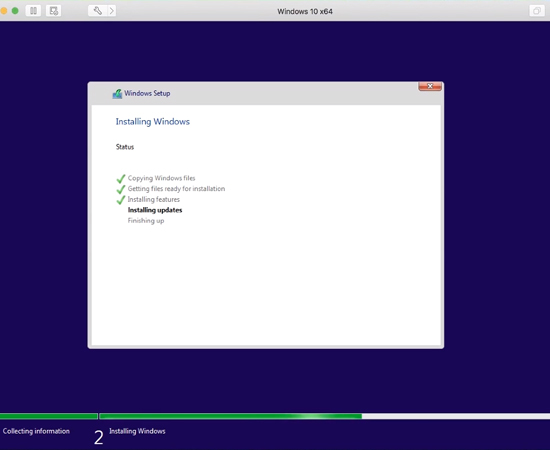550x450 pixels.
Task: Pause the virtual machine
Action: [x=33, y=11]
